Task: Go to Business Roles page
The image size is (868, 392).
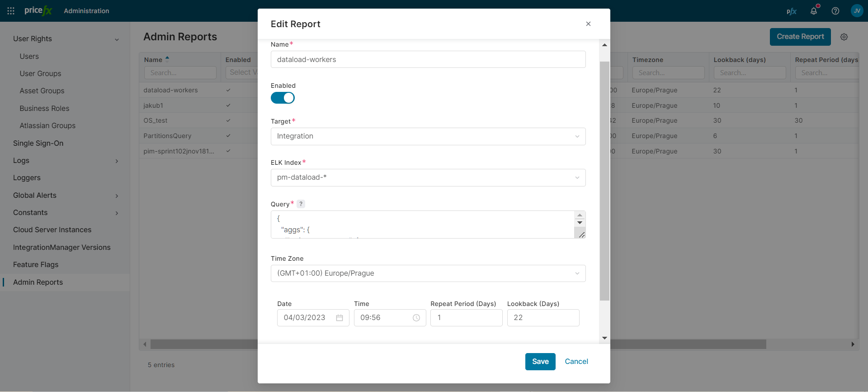Action: coord(44,109)
